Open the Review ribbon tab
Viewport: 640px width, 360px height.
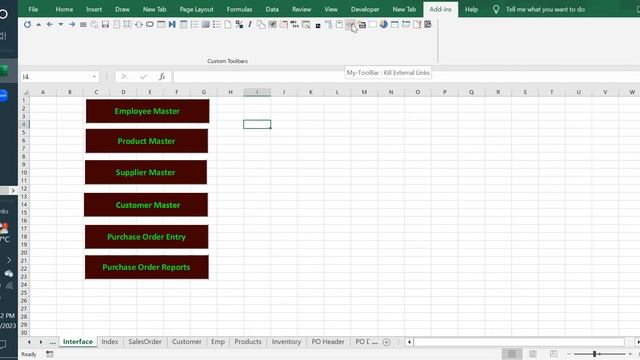(301, 9)
